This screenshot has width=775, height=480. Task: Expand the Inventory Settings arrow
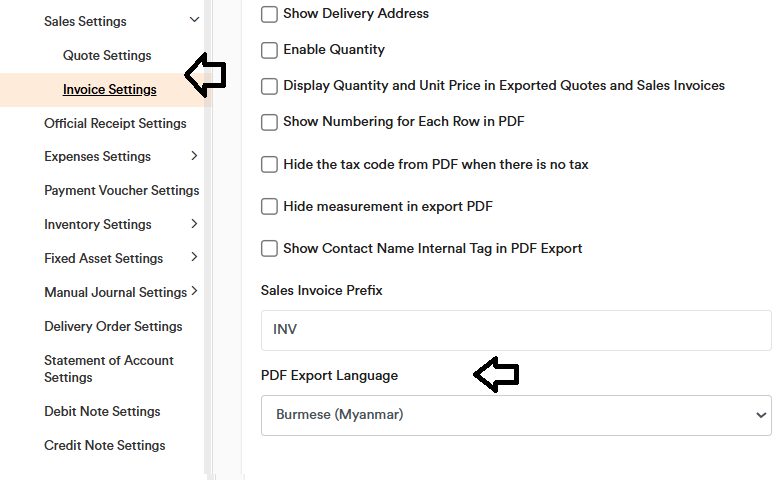click(x=194, y=224)
